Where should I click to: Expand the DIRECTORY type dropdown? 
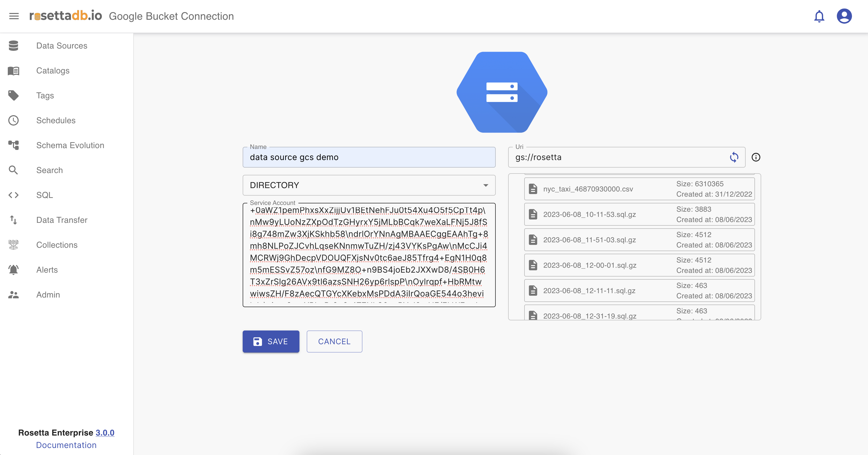(x=369, y=185)
